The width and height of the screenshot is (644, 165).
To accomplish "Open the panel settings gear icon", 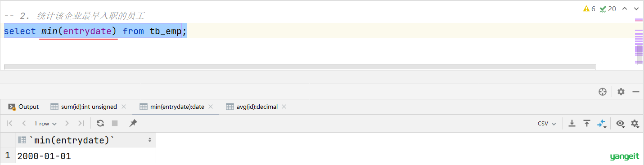I will click(x=621, y=92).
